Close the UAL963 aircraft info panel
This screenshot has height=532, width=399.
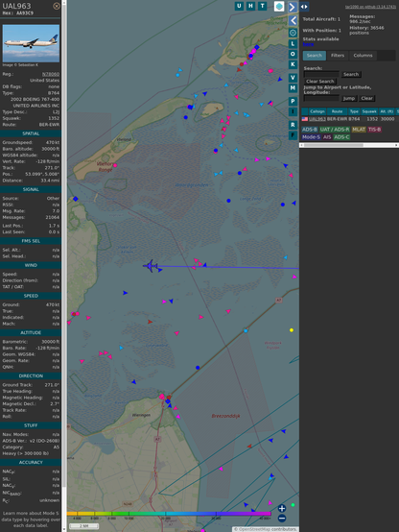tap(57, 6)
